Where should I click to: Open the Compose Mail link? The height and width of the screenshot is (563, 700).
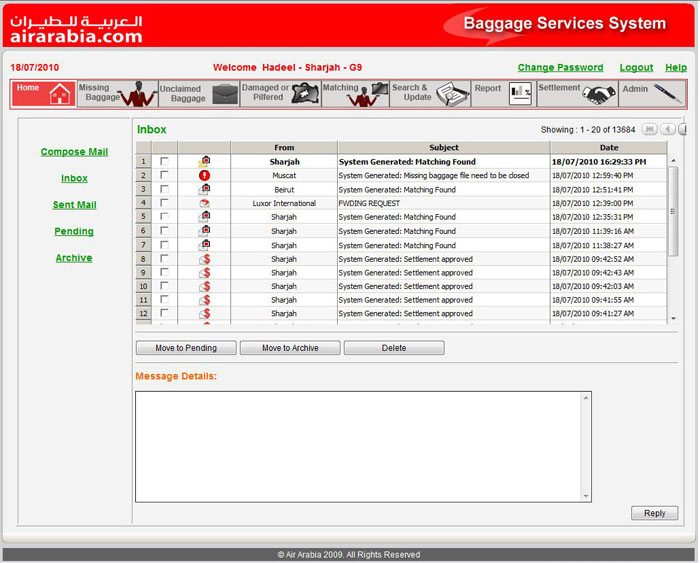pos(74,152)
